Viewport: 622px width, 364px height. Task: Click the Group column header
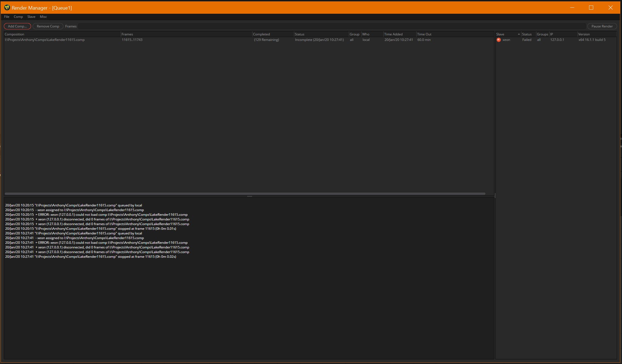[355, 34]
